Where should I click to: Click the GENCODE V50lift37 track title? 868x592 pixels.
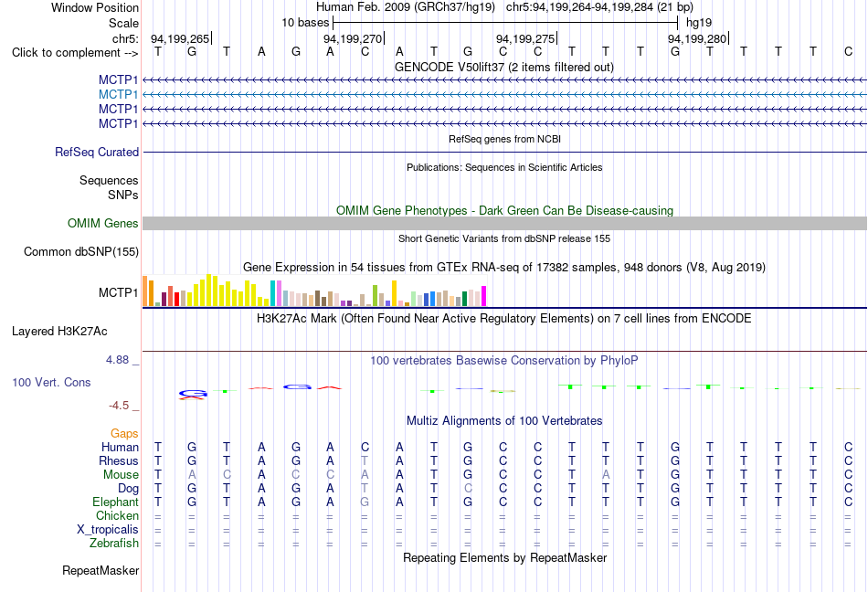tap(503, 67)
